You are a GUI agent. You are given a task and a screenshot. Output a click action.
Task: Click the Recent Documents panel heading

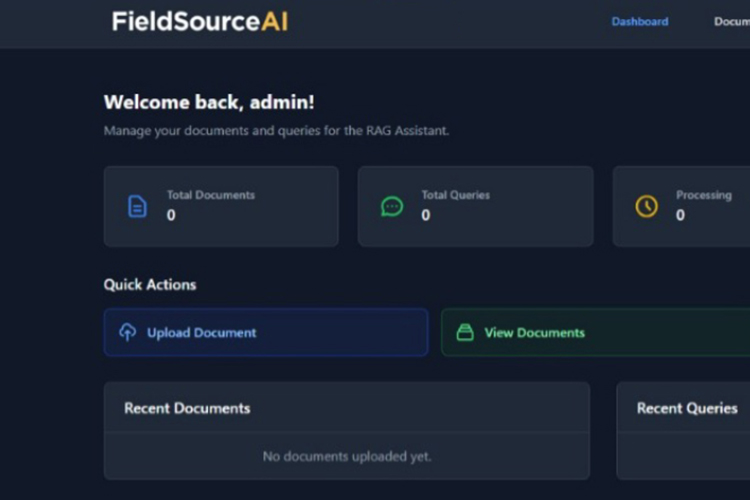(187, 408)
